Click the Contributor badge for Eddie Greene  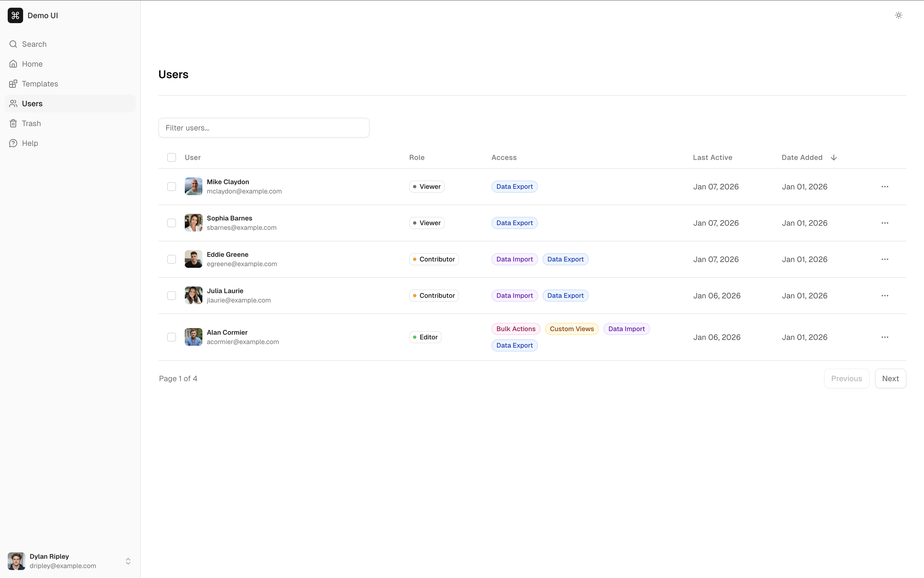(x=434, y=259)
